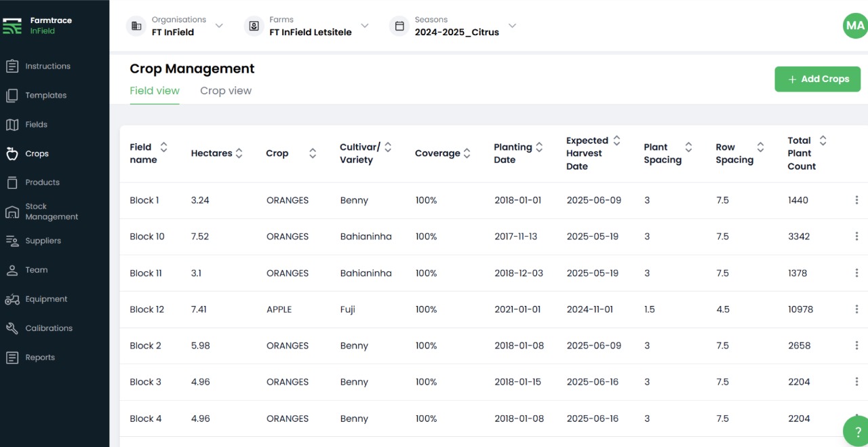
Task: Sort table by Cultivar/Variety
Action: (x=388, y=147)
